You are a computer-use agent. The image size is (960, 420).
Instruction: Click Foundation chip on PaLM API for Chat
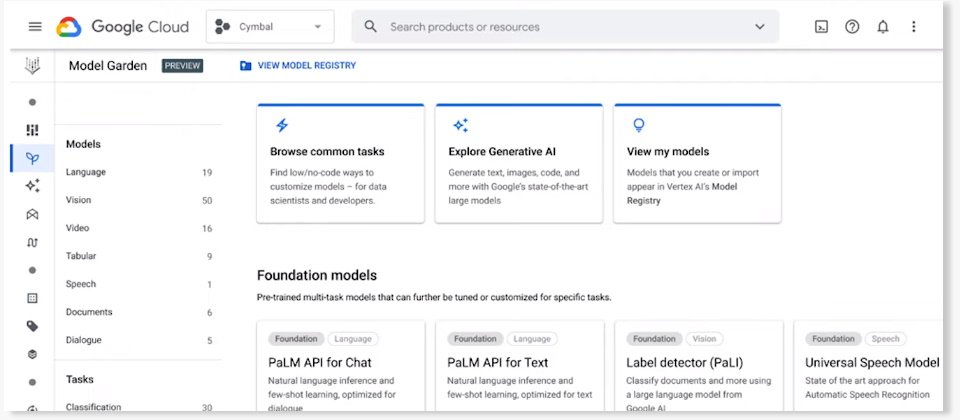296,339
